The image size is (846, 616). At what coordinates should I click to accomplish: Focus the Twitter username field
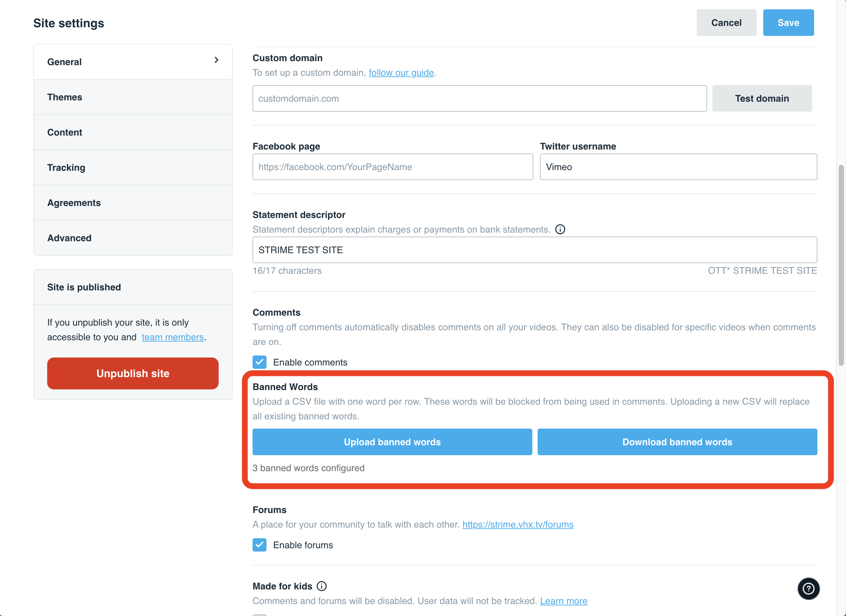(x=678, y=167)
